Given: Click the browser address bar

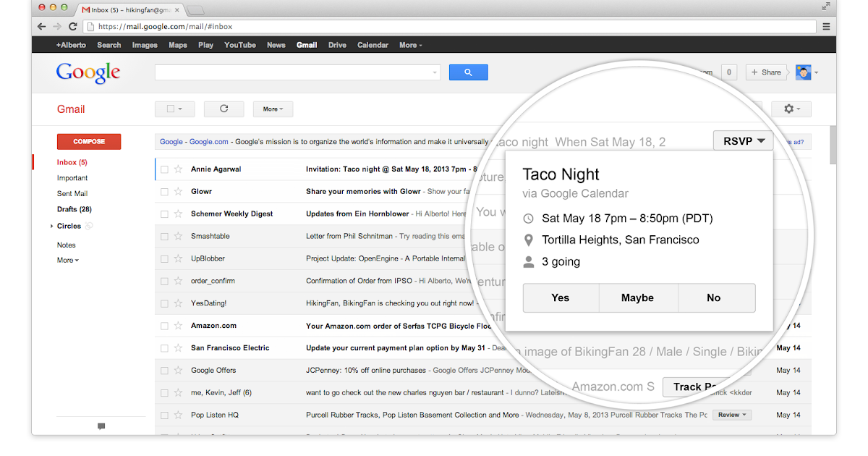Looking at the screenshot, I should pyautogui.click(x=451, y=27).
